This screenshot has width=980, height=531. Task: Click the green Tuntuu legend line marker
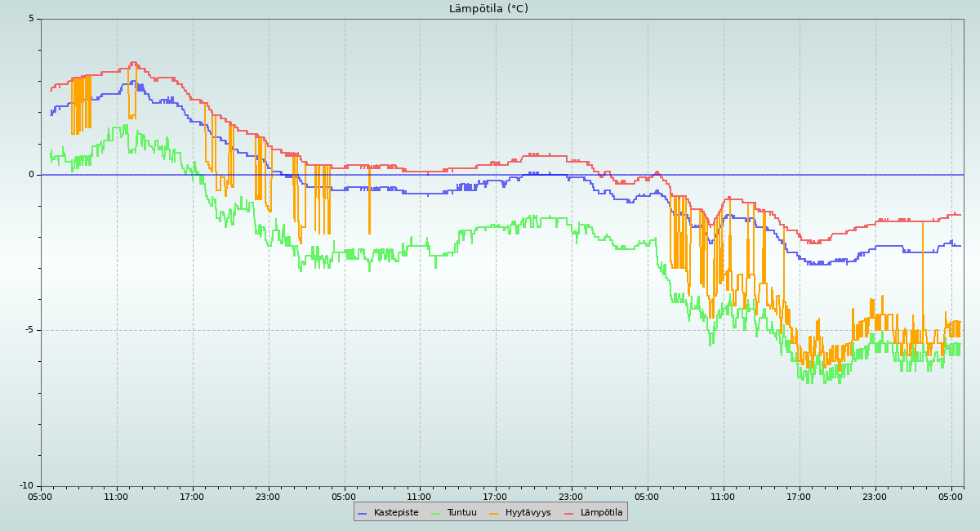point(435,513)
